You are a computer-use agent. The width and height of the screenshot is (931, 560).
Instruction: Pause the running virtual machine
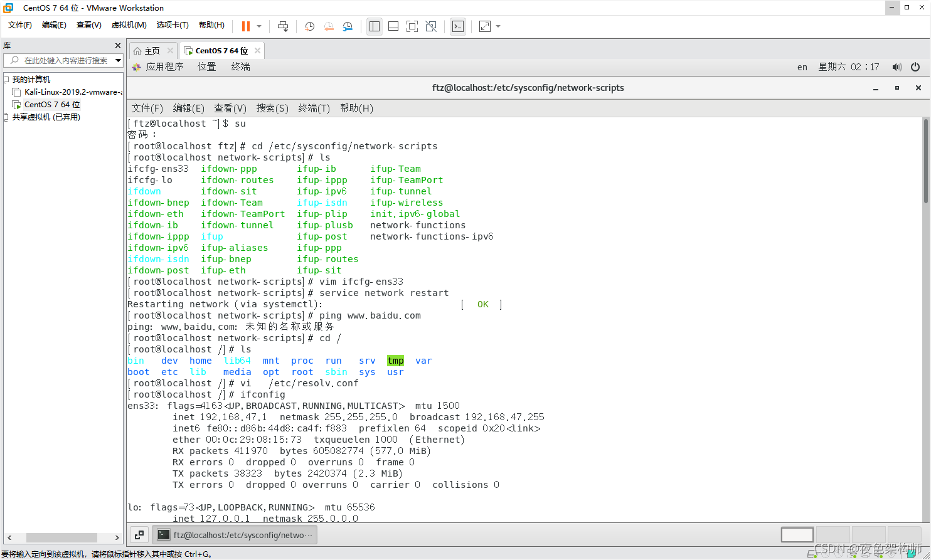tap(246, 26)
